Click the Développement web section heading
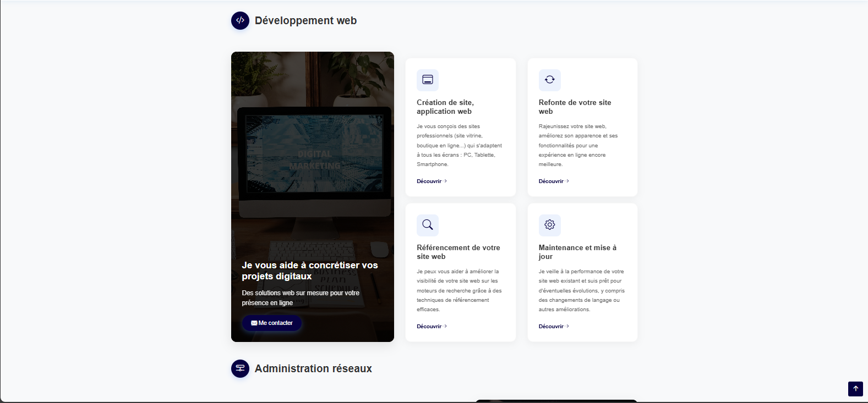The height and width of the screenshot is (403, 868). tap(305, 21)
